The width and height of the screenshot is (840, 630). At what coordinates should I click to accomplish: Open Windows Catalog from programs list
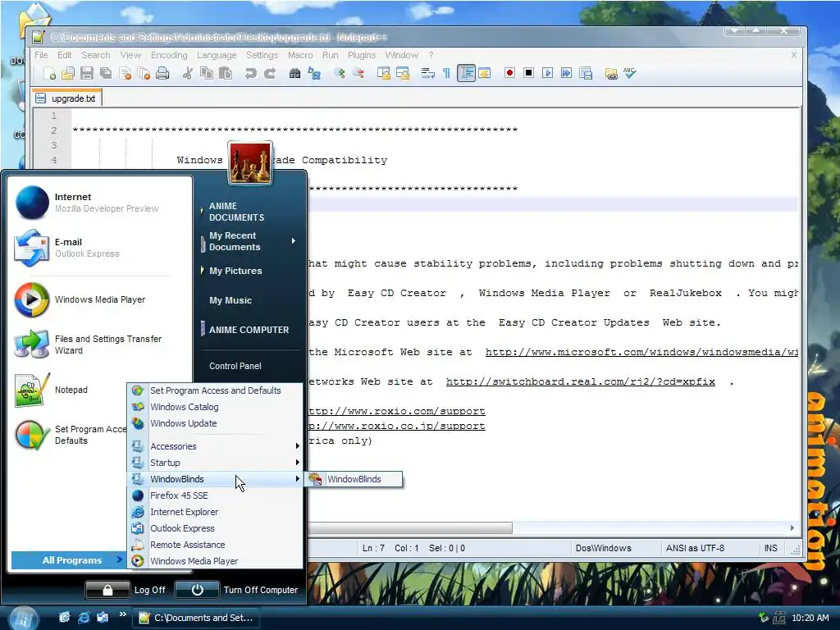pyautogui.click(x=216, y=407)
